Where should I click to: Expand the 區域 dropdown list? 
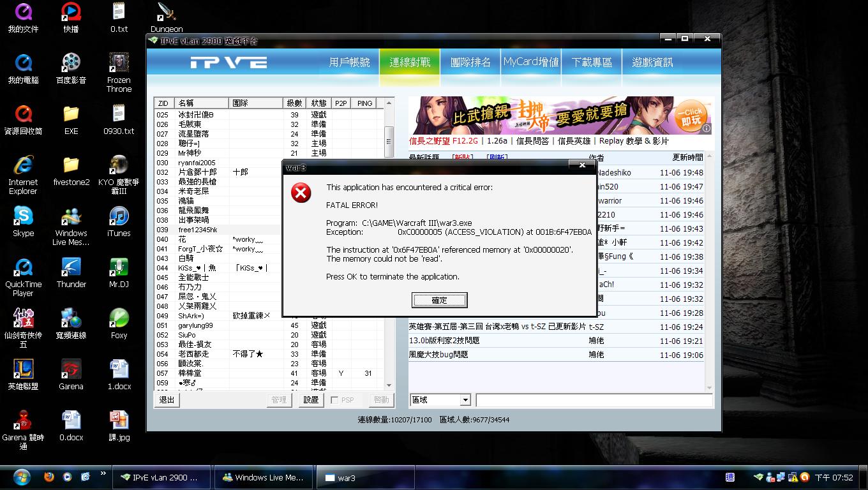(x=465, y=400)
